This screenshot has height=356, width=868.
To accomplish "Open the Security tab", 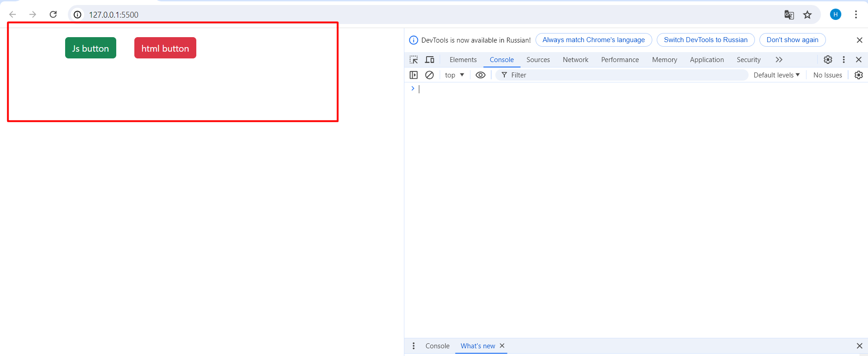I will pos(749,60).
